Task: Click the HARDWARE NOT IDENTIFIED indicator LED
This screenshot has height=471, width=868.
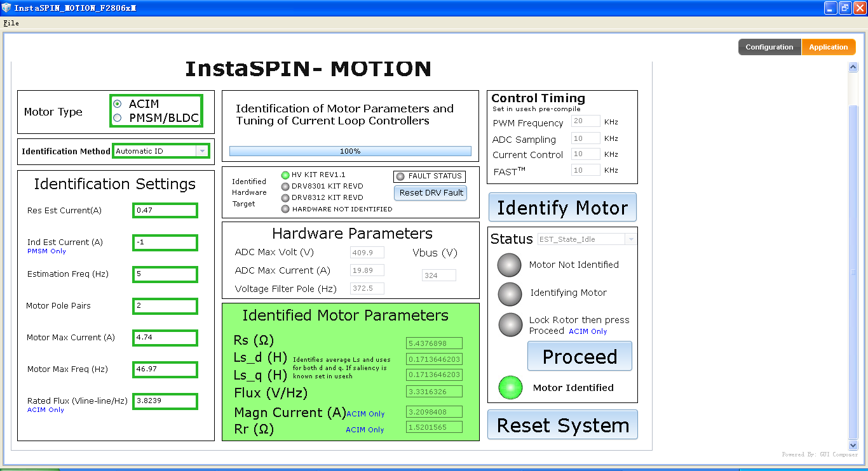Action: [285, 209]
